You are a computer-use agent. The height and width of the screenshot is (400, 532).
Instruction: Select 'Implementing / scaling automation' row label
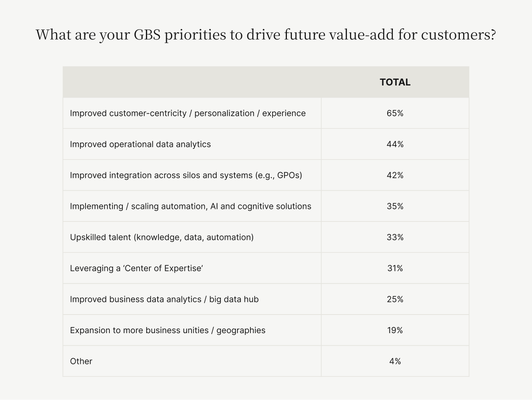pos(190,206)
